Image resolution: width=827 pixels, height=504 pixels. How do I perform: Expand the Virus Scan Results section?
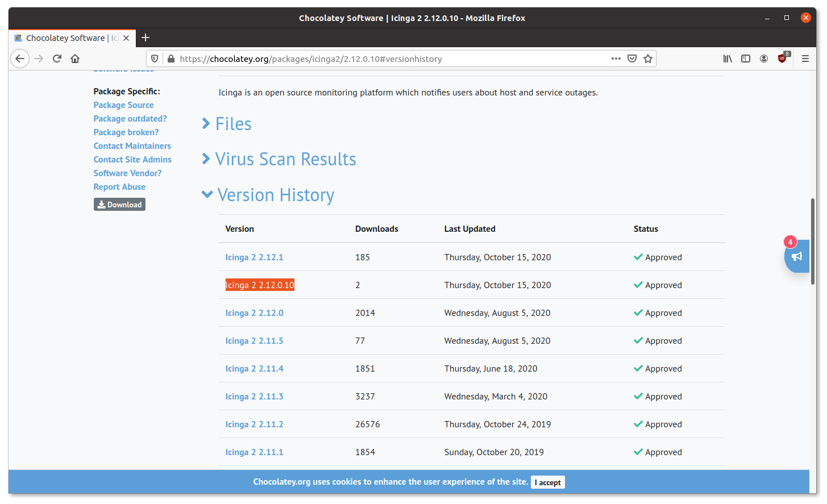pyautogui.click(x=285, y=159)
